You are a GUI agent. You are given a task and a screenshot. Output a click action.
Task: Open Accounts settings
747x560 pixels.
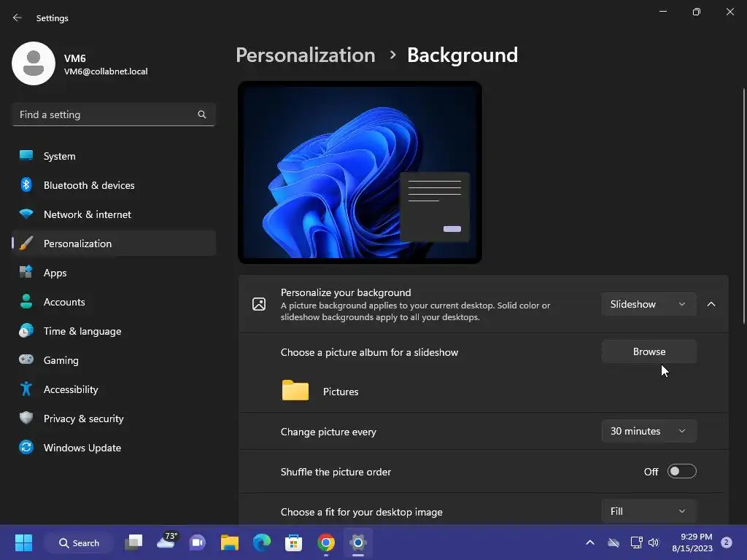[x=114, y=301]
